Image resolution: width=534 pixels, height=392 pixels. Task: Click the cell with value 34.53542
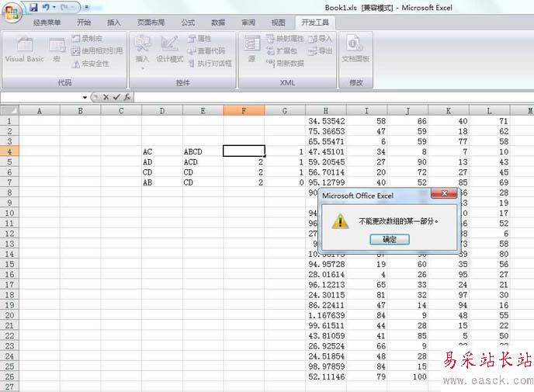pyautogui.click(x=326, y=121)
